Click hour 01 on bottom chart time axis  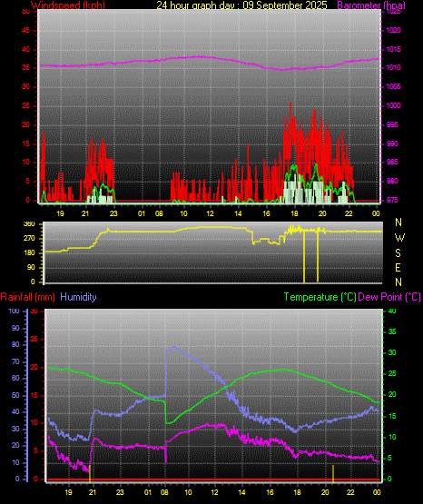[148, 492]
